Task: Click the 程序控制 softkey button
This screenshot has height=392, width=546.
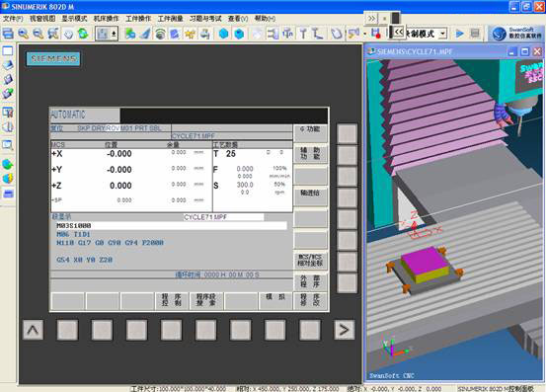Action: tap(172, 300)
